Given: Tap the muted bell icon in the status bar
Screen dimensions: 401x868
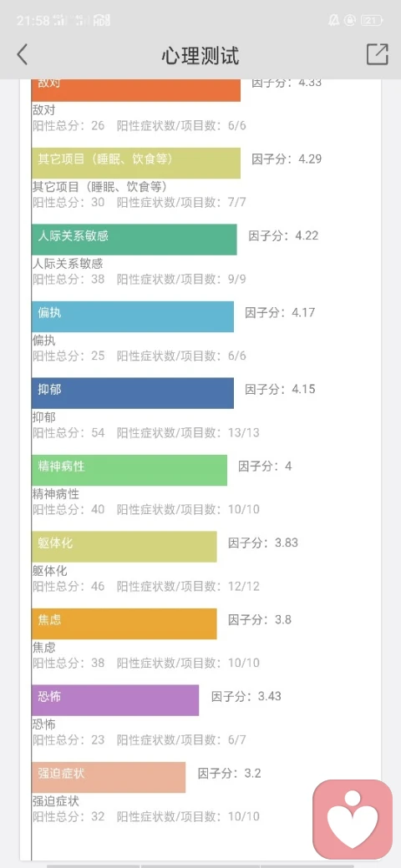Looking at the screenshot, I should 332,21.
